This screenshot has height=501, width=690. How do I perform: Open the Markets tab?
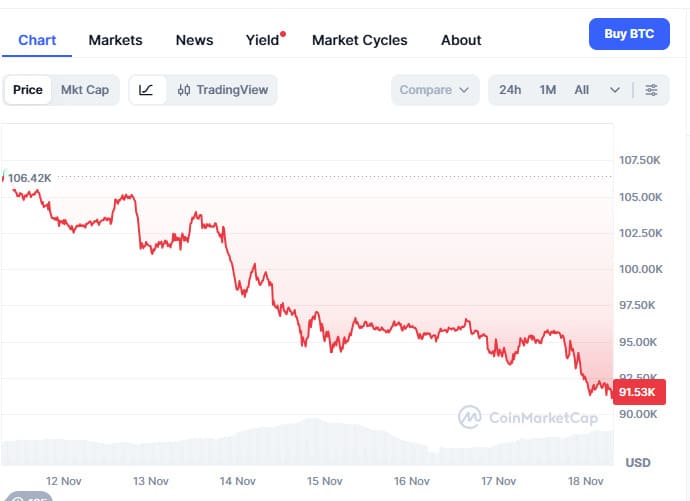click(x=115, y=40)
